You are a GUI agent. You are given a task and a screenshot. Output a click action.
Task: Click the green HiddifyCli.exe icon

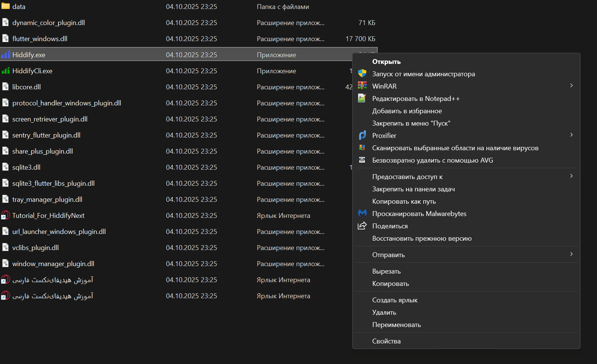tap(6, 71)
